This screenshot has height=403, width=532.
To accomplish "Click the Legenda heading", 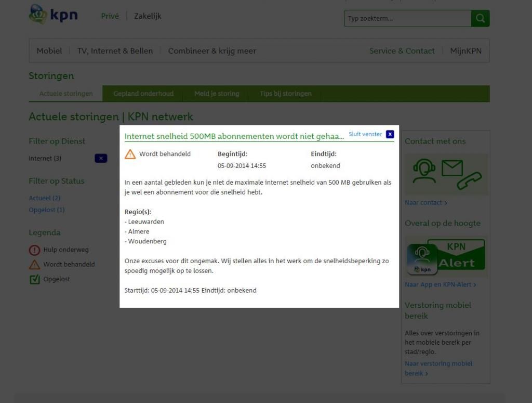I will [45, 232].
